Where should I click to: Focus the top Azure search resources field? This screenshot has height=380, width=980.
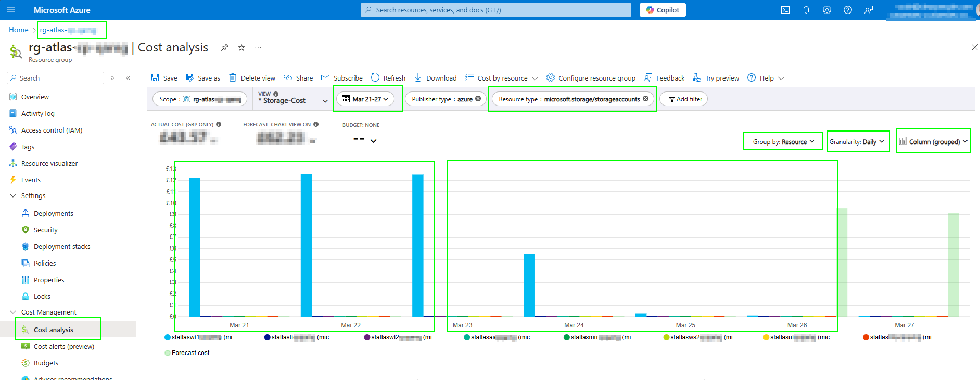[x=495, y=10]
